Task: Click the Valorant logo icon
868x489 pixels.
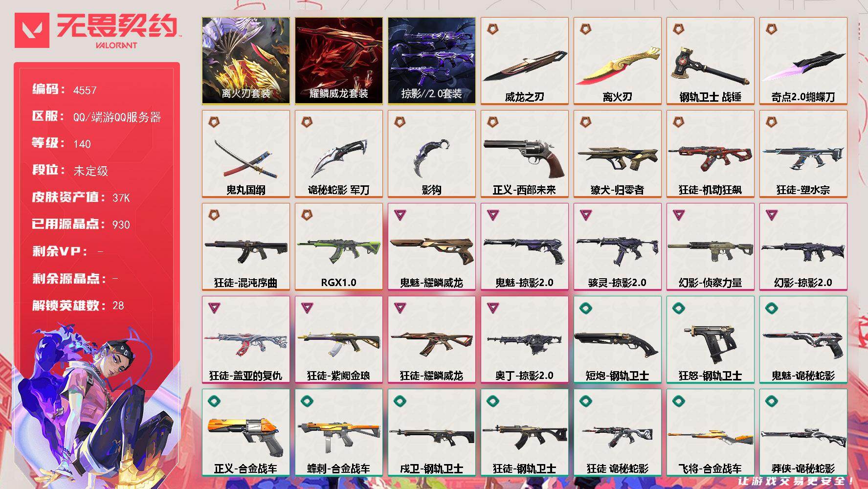Action: coord(32,30)
